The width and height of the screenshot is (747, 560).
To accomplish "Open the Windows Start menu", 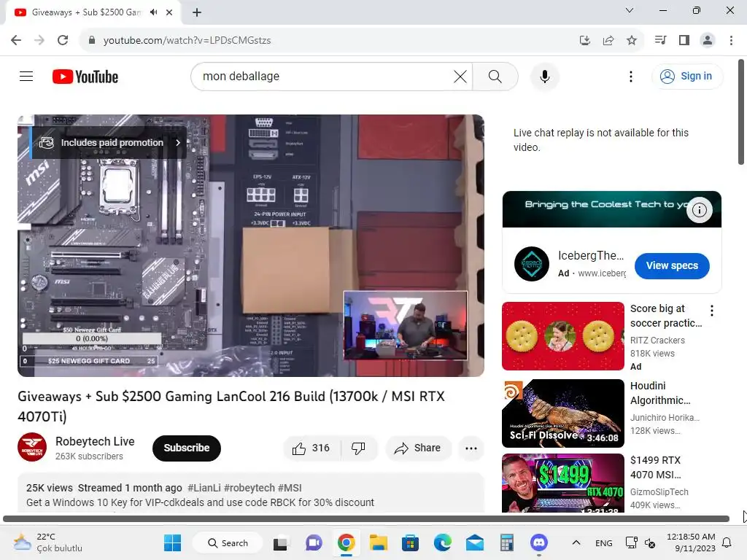I will click(x=172, y=542).
